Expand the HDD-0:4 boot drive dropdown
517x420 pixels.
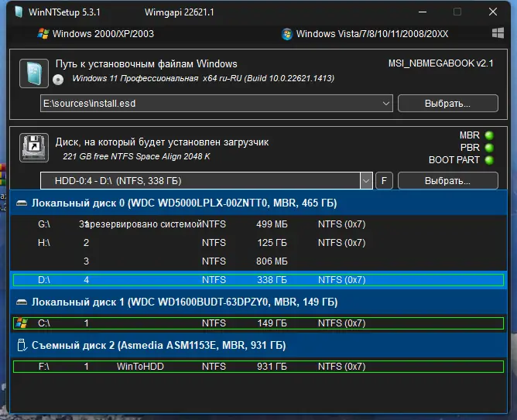click(366, 181)
